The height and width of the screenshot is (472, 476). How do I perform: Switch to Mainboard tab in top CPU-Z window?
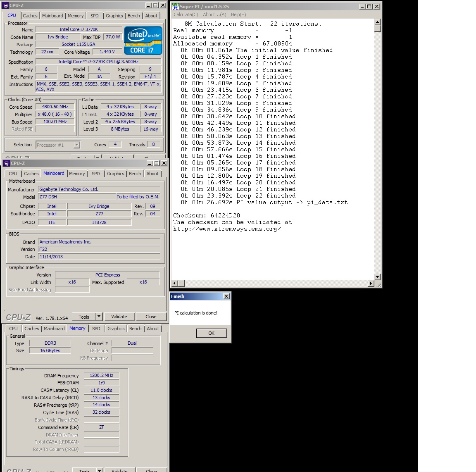[52, 16]
